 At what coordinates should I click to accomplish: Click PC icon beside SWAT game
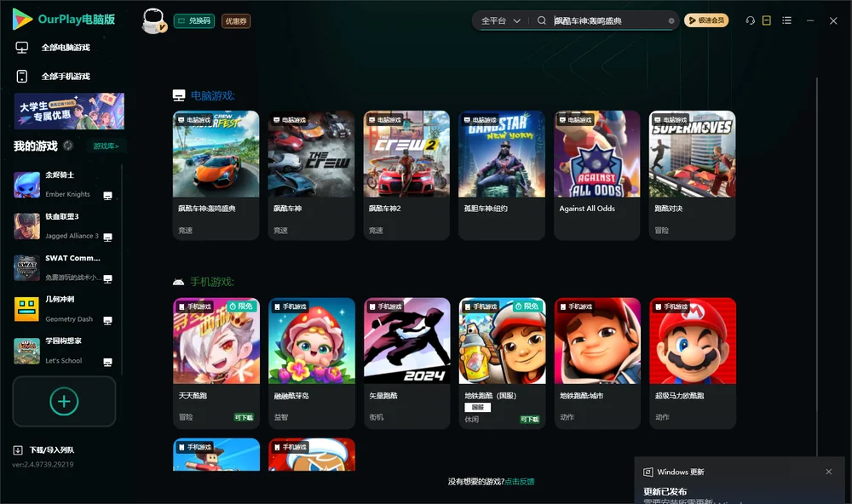pos(107,278)
